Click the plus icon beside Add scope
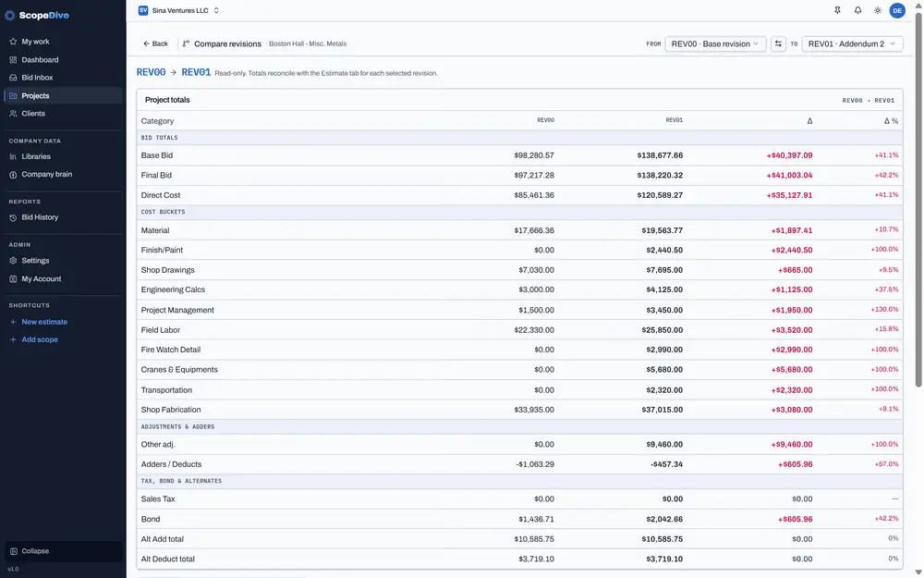Screen dimensions: 924x578 [13, 339]
